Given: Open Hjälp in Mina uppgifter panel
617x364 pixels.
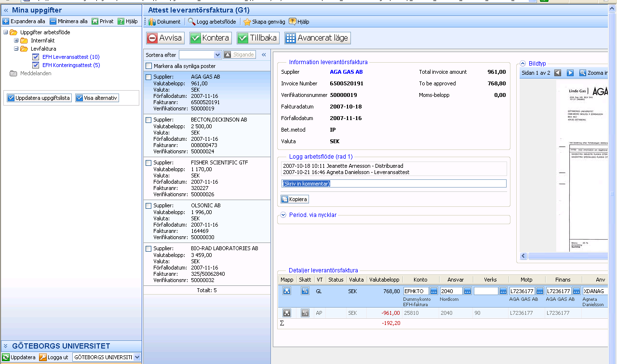Looking at the screenshot, I should (x=128, y=21).
